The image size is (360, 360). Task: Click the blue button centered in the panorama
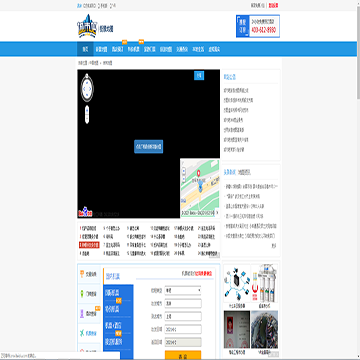click(x=149, y=146)
